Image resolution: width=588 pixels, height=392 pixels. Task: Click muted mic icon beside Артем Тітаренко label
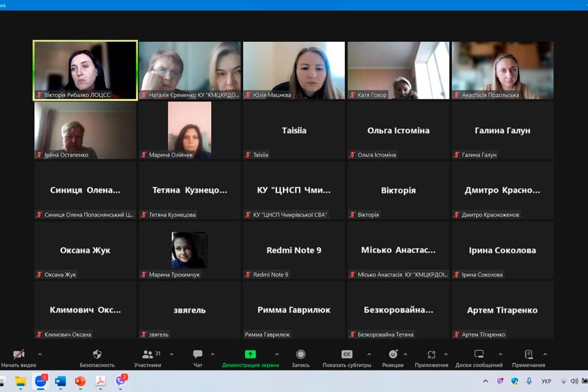[x=457, y=335]
